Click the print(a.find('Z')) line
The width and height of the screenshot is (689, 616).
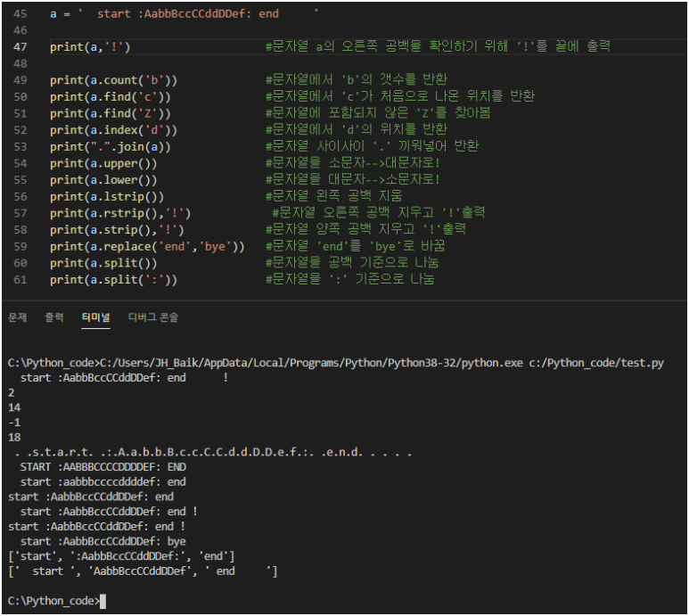[x=111, y=114]
